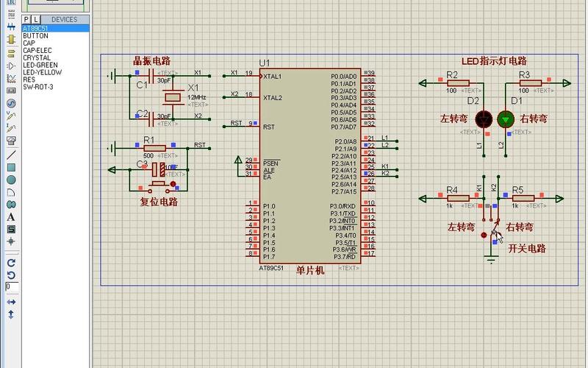Click the LED指示灯电路 title label

point(494,61)
